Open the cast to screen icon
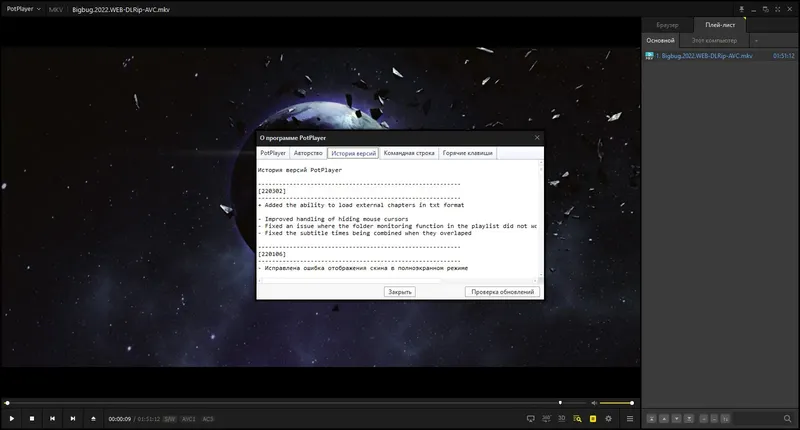 531,419
